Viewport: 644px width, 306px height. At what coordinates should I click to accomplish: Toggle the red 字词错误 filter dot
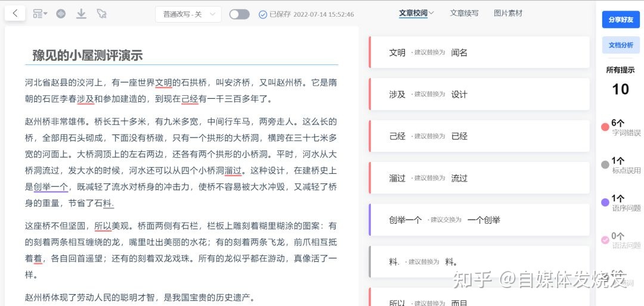point(605,127)
